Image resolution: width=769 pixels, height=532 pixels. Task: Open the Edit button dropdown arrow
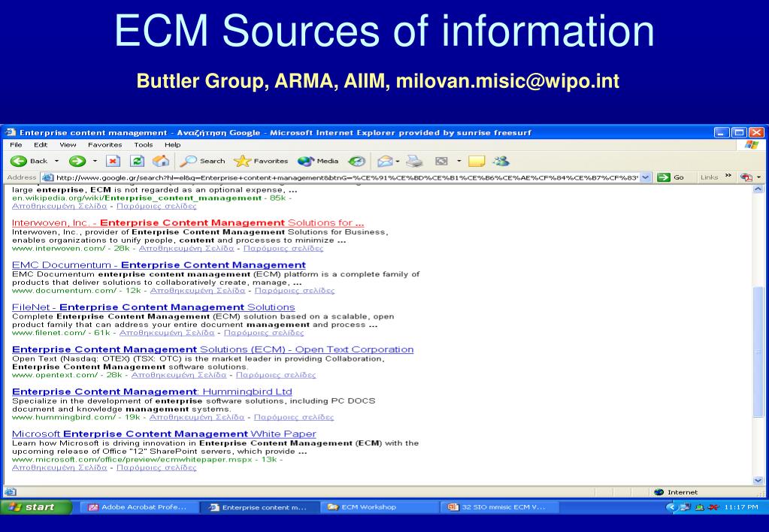click(459, 161)
